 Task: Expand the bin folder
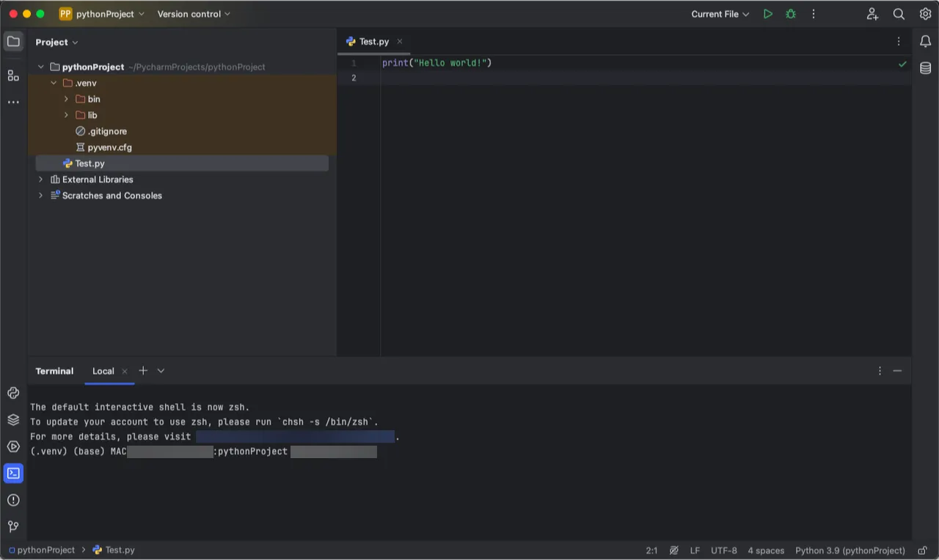(66, 99)
